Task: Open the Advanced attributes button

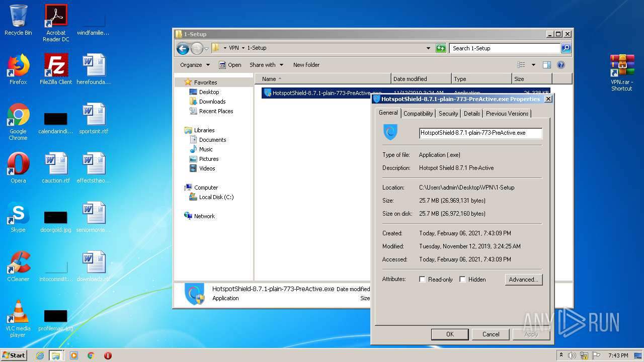Action: point(524,280)
